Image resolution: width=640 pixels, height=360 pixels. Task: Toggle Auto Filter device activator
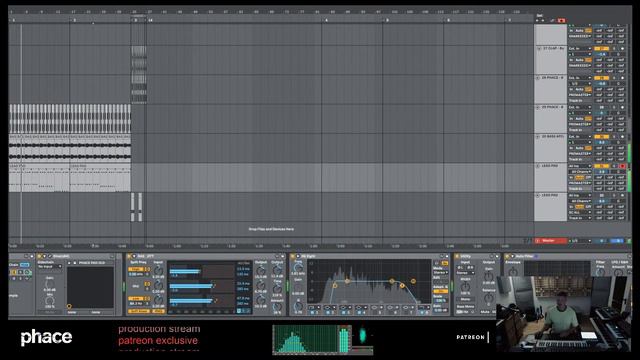click(x=507, y=256)
